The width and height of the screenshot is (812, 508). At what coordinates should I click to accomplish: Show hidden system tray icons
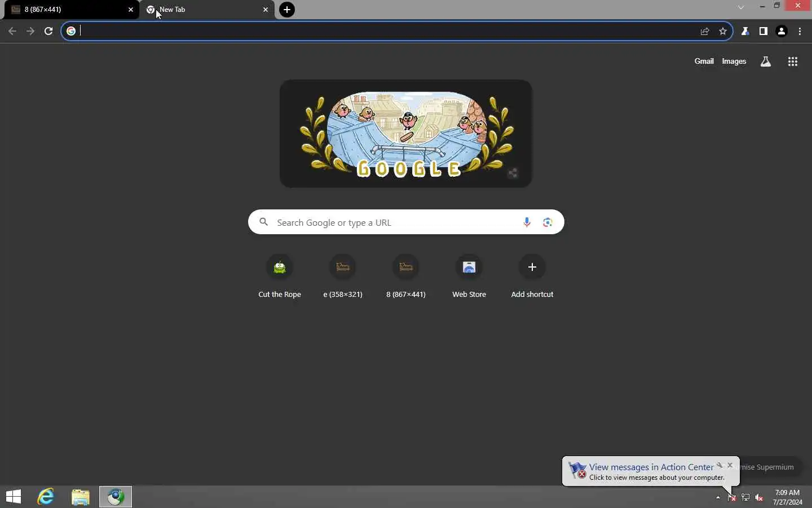(718, 497)
